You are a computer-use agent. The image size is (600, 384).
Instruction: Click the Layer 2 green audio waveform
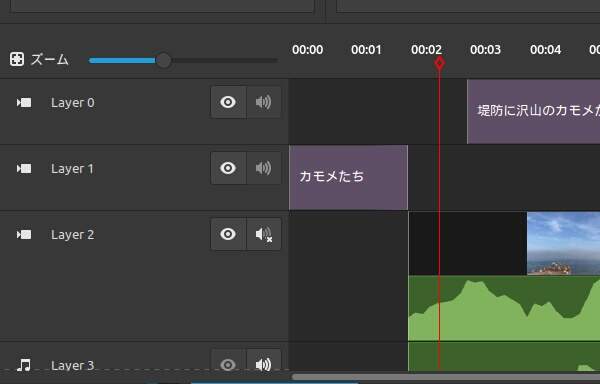[504, 308]
